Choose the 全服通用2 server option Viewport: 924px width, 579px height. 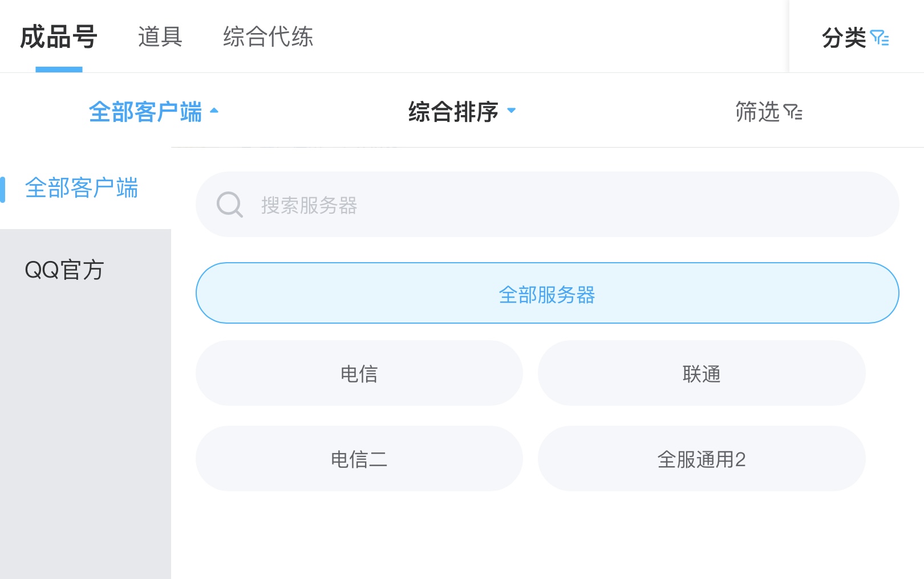[702, 459]
